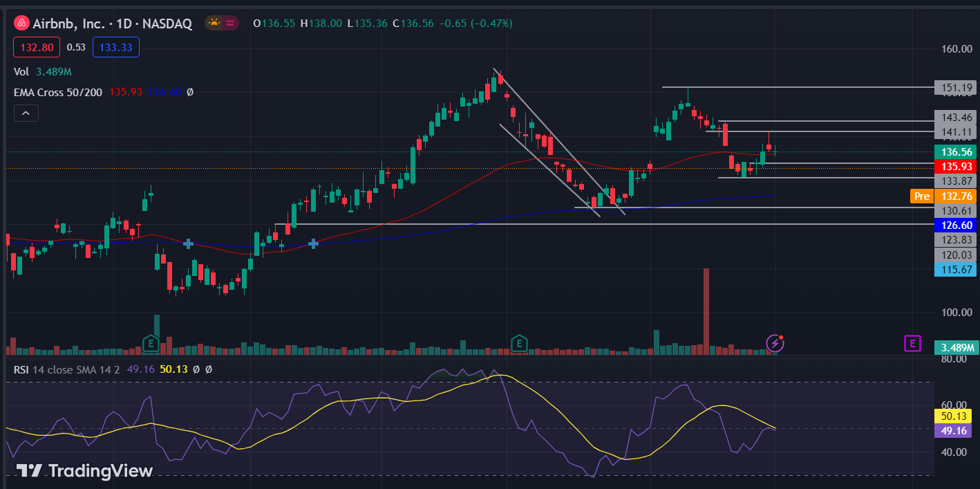
Task: Click the 133.87 price line label
Action: pyautogui.click(x=954, y=181)
